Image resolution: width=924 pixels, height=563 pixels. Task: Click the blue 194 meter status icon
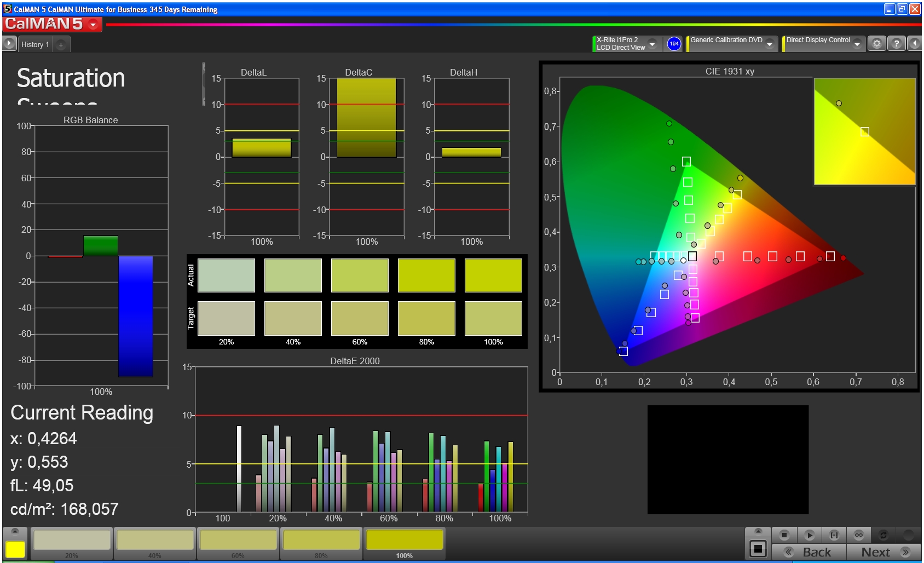pos(674,44)
